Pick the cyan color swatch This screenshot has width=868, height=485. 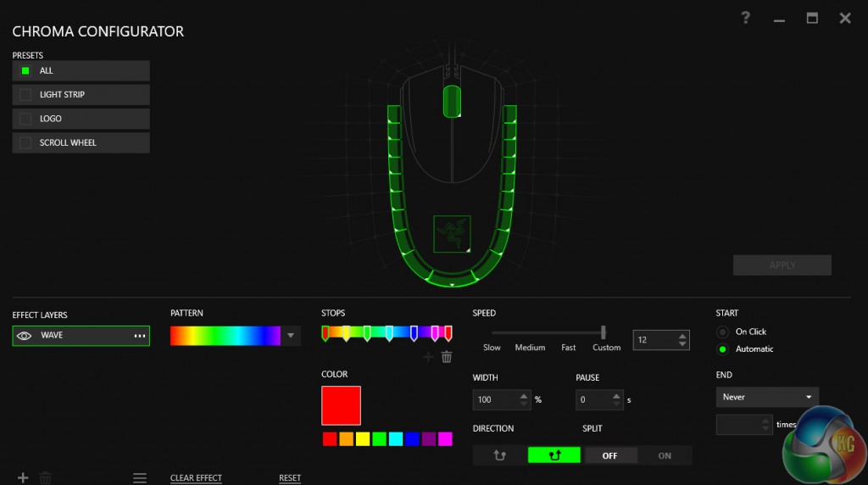click(396, 439)
